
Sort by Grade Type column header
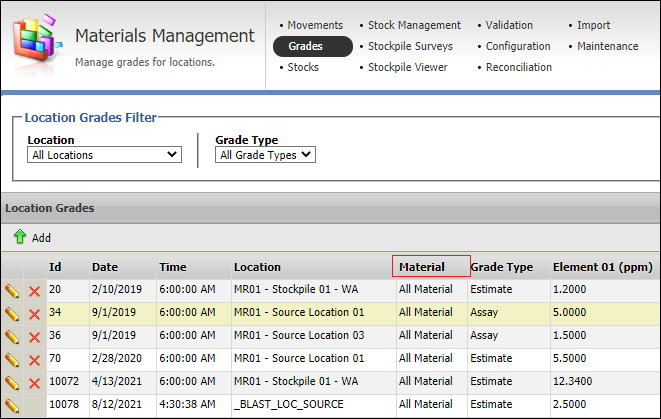(502, 267)
